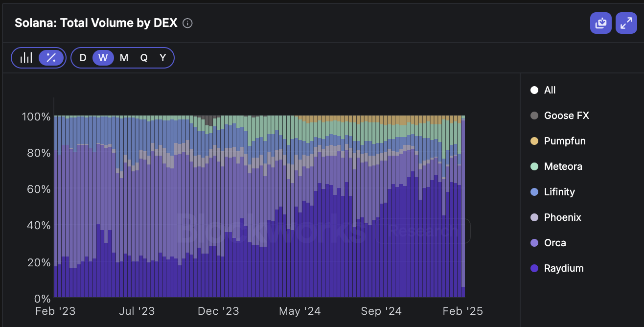Switch to the bar chart view icon
The height and width of the screenshot is (327, 644).
pyautogui.click(x=27, y=57)
